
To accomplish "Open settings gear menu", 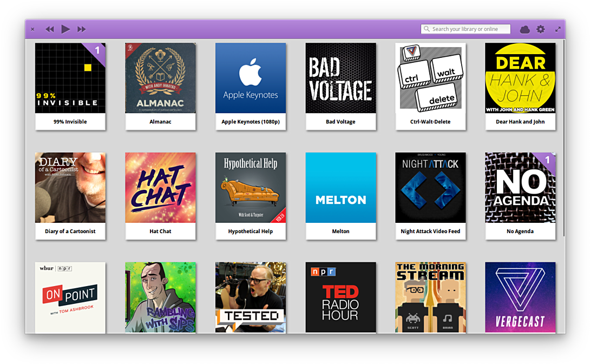I will click(541, 29).
